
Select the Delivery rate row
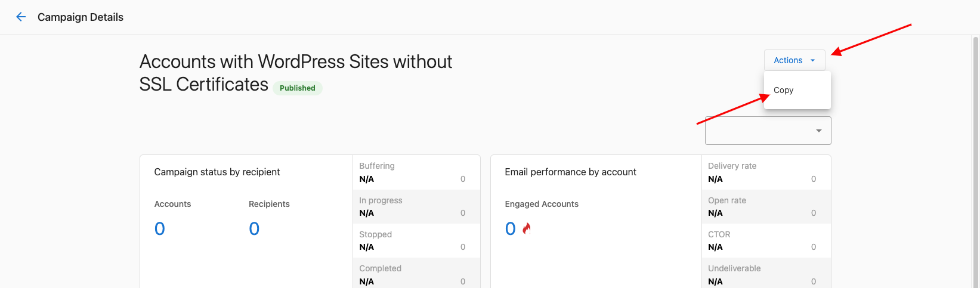coord(766,172)
